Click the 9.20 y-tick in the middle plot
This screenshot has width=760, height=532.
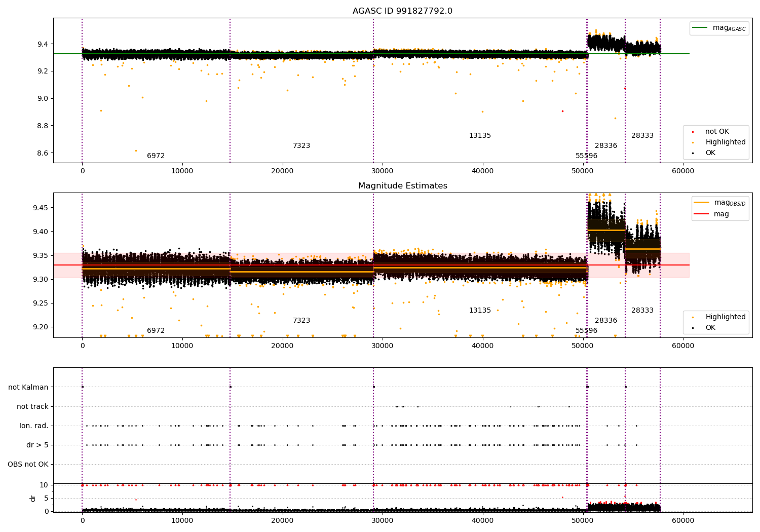(41, 327)
